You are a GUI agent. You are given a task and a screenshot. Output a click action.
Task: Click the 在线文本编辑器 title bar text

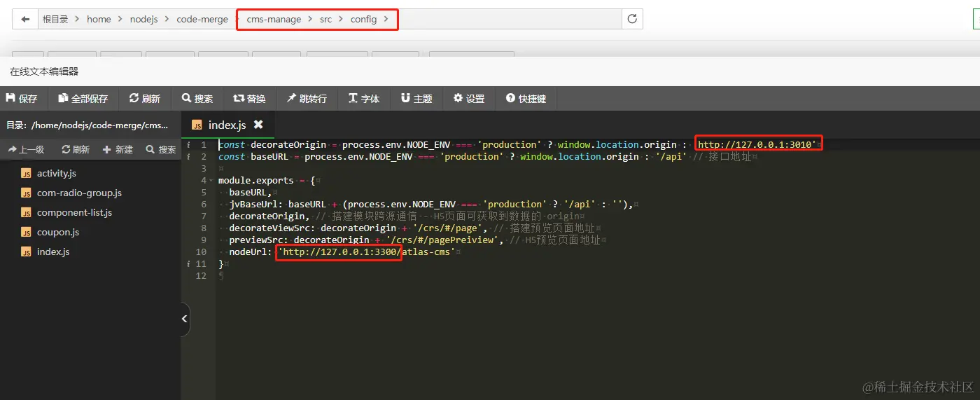click(x=44, y=71)
